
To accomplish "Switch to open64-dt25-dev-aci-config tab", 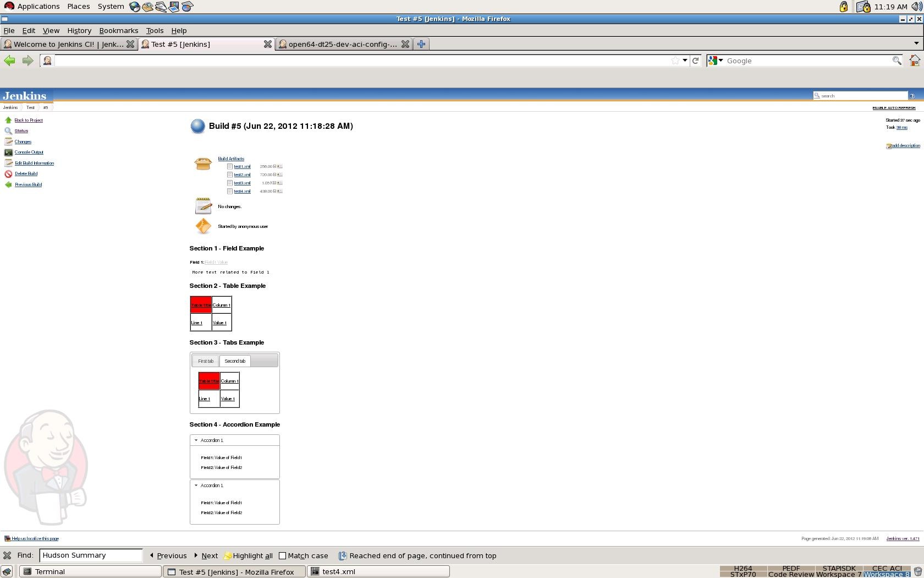I will point(343,44).
